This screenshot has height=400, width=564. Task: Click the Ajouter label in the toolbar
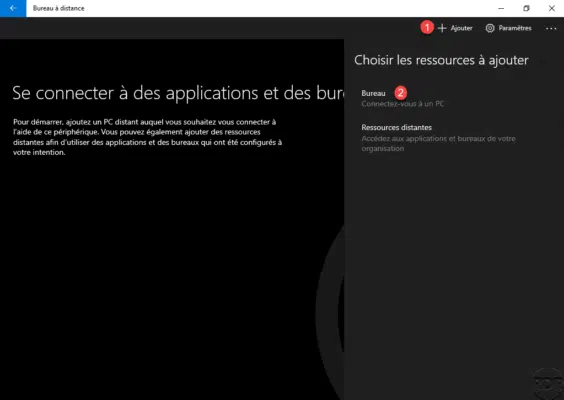click(461, 28)
